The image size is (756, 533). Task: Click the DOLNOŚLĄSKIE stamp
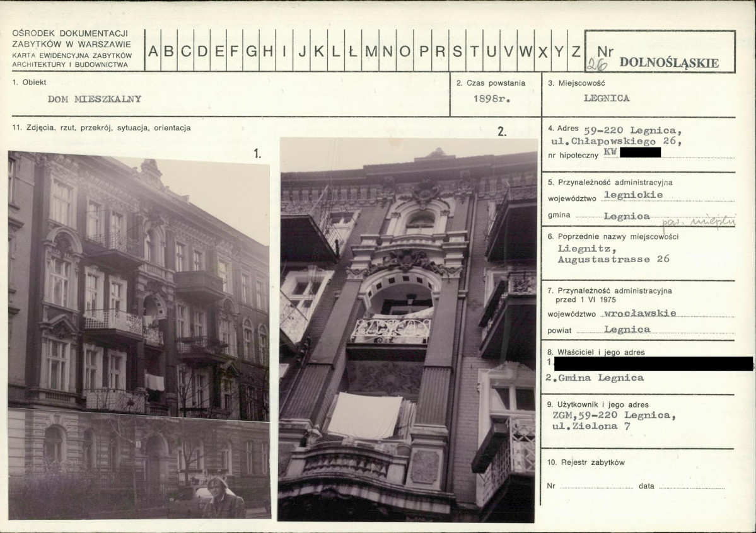[x=669, y=62]
